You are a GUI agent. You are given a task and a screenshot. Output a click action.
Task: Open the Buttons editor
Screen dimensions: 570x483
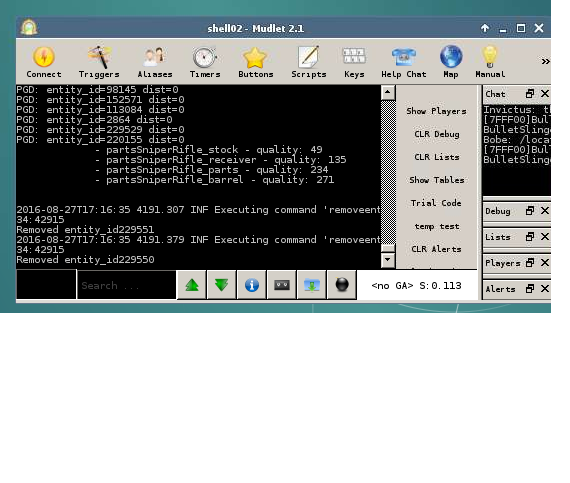[x=256, y=62]
